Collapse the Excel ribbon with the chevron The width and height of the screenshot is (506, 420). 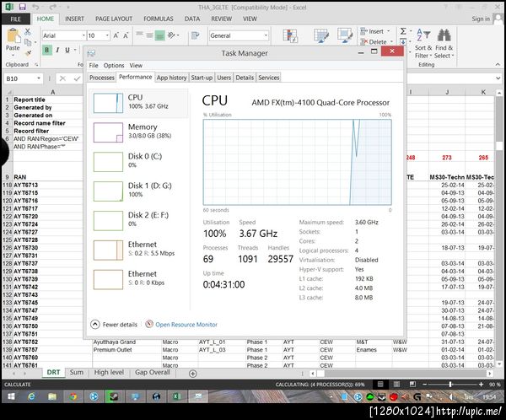point(498,65)
